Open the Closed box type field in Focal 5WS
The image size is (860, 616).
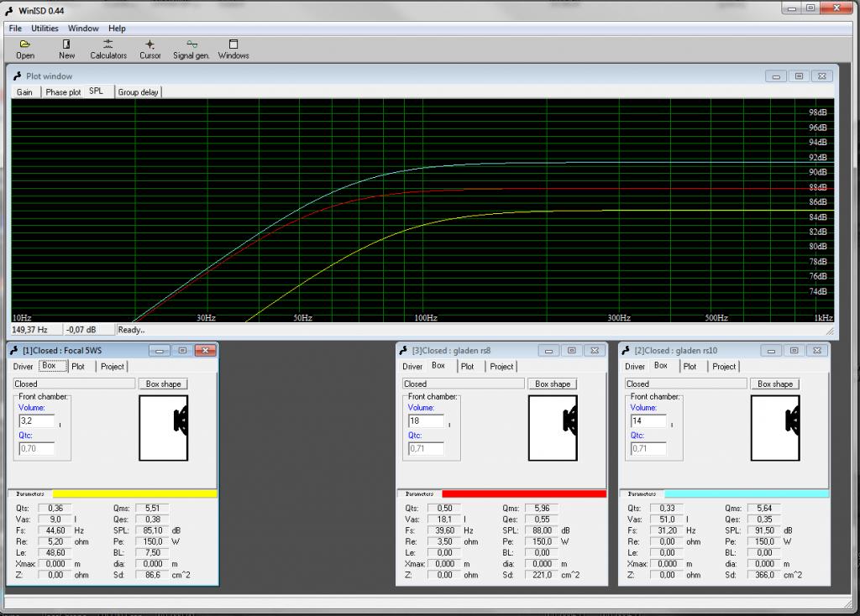click(x=74, y=384)
